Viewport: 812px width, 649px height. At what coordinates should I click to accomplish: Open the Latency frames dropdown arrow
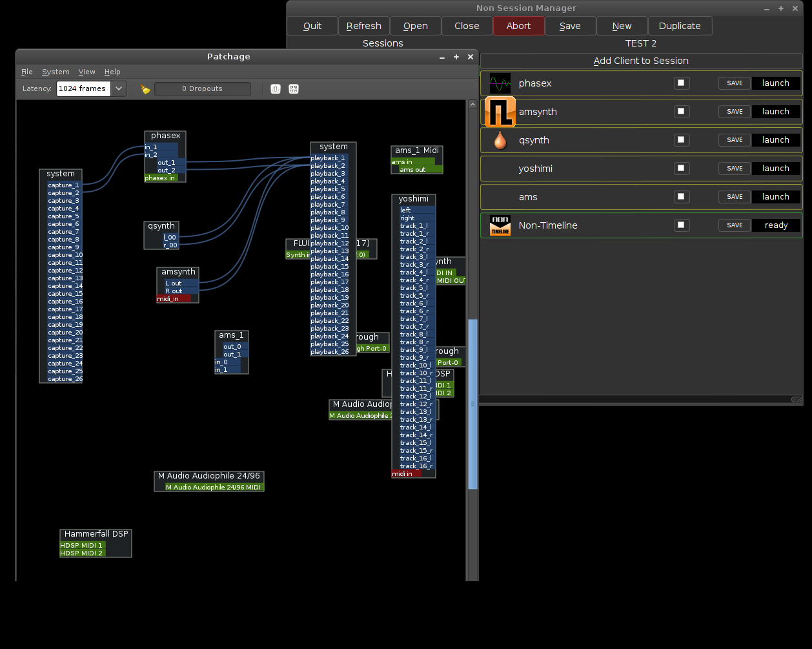click(119, 89)
